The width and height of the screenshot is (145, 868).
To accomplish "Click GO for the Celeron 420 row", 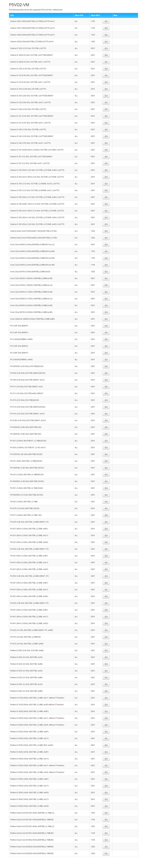I will coord(106,21).
